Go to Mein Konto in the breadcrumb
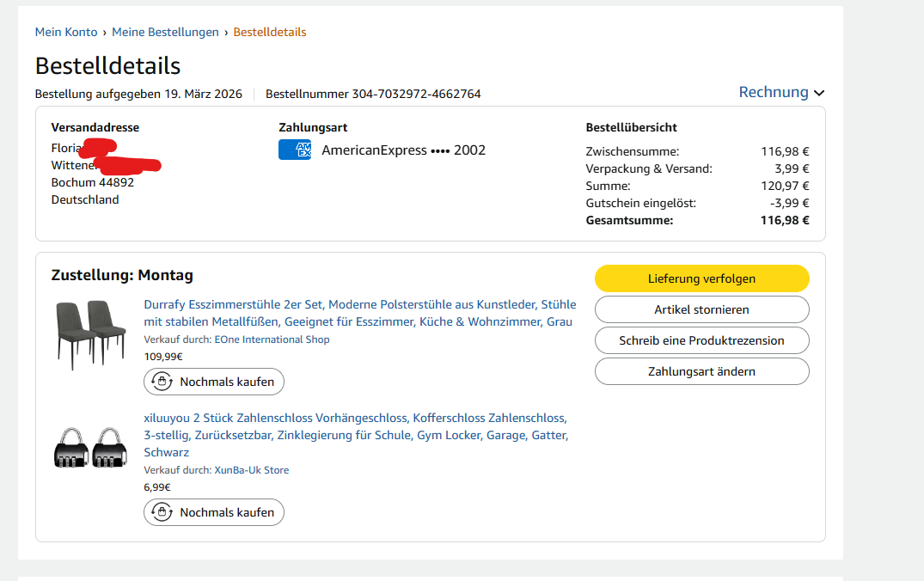The image size is (924, 581). tap(66, 32)
